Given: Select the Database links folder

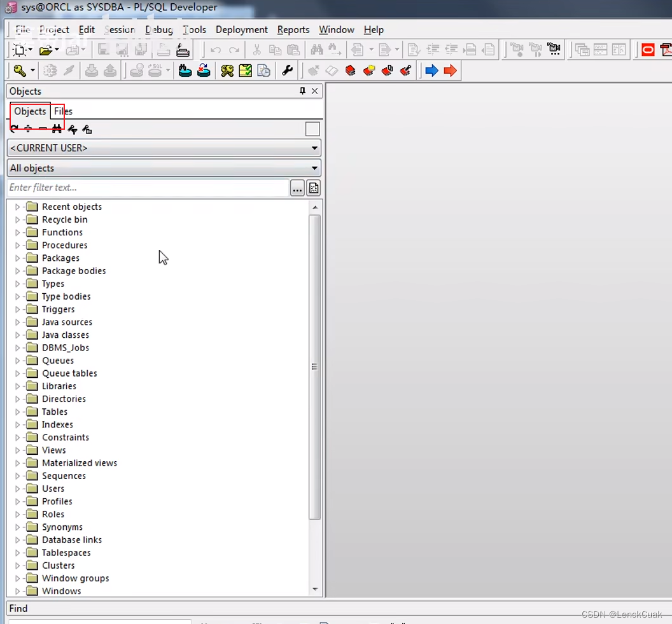Looking at the screenshot, I should coord(72,540).
